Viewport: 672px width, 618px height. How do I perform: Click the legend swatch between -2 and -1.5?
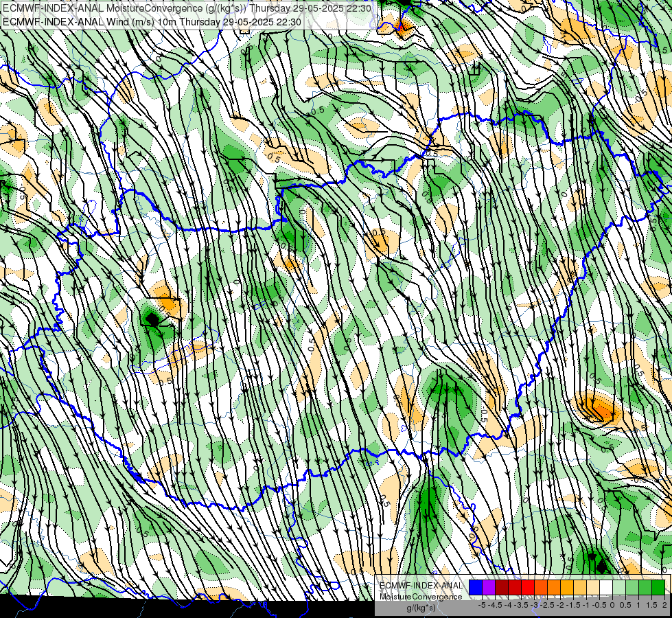[x=567, y=587]
